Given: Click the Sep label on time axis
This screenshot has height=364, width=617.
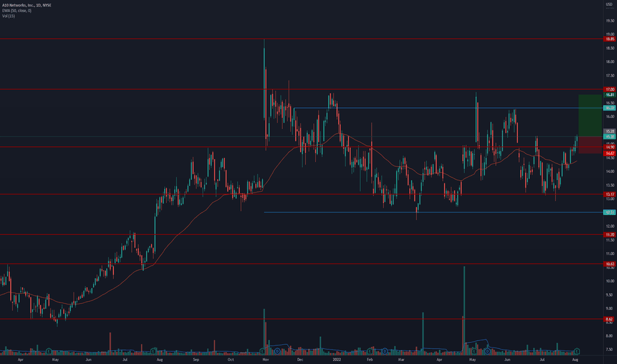Looking at the screenshot, I should click(x=196, y=359).
